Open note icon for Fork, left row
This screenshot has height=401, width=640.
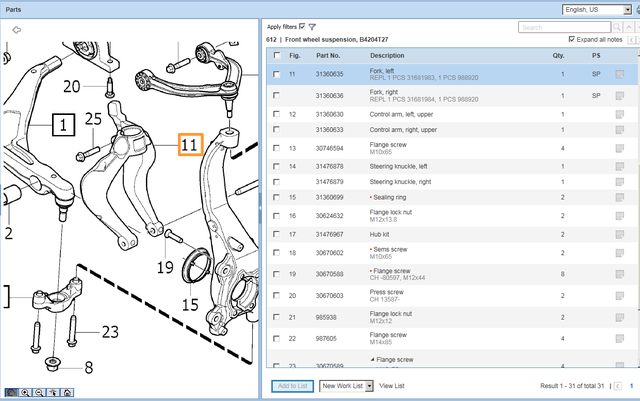(x=621, y=75)
